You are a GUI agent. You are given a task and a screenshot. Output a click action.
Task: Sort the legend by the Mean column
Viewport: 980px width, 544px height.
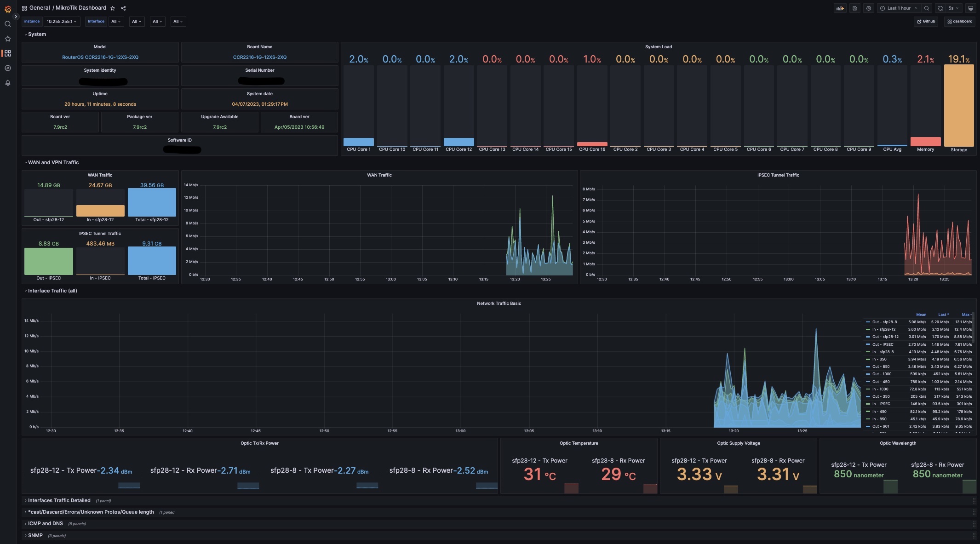tap(921, 315)
